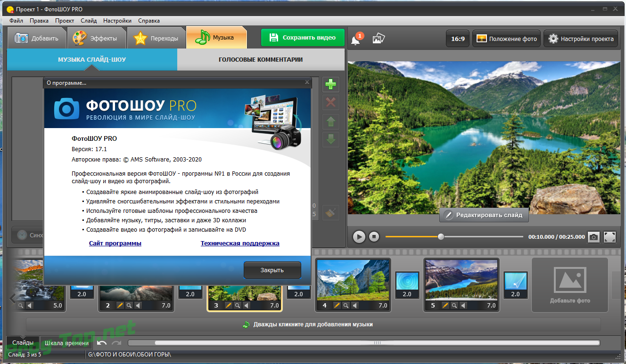Open the Техническая поддержка link

click(x=240, y=243)
